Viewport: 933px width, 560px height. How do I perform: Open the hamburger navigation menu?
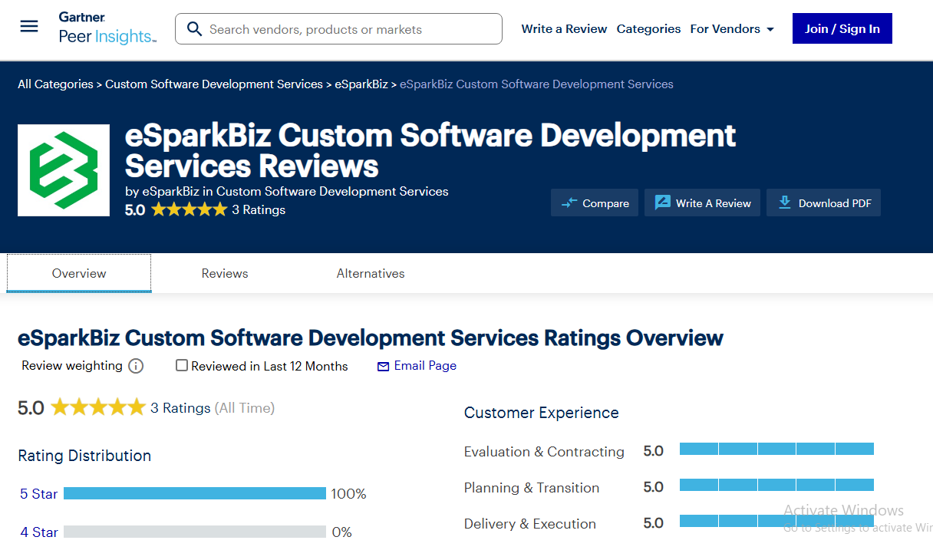(29, 27)
